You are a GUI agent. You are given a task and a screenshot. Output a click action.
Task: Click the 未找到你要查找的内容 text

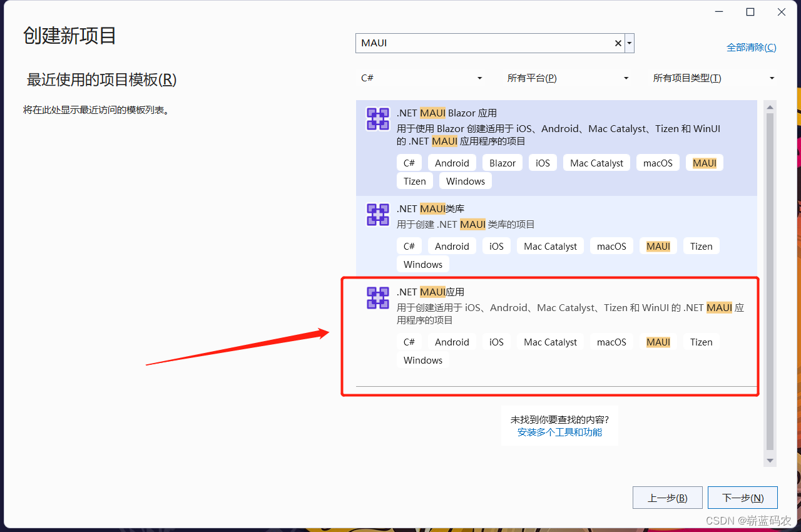[x=559, y=419]
